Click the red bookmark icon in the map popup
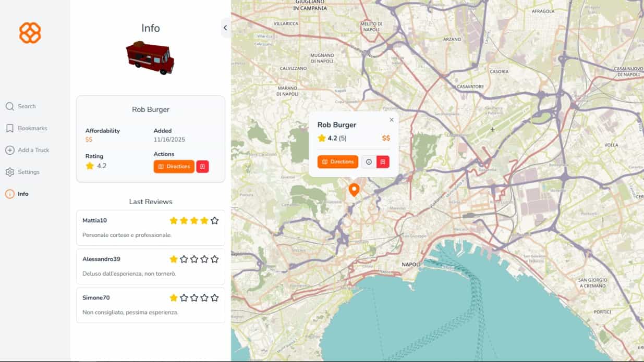 383,161
